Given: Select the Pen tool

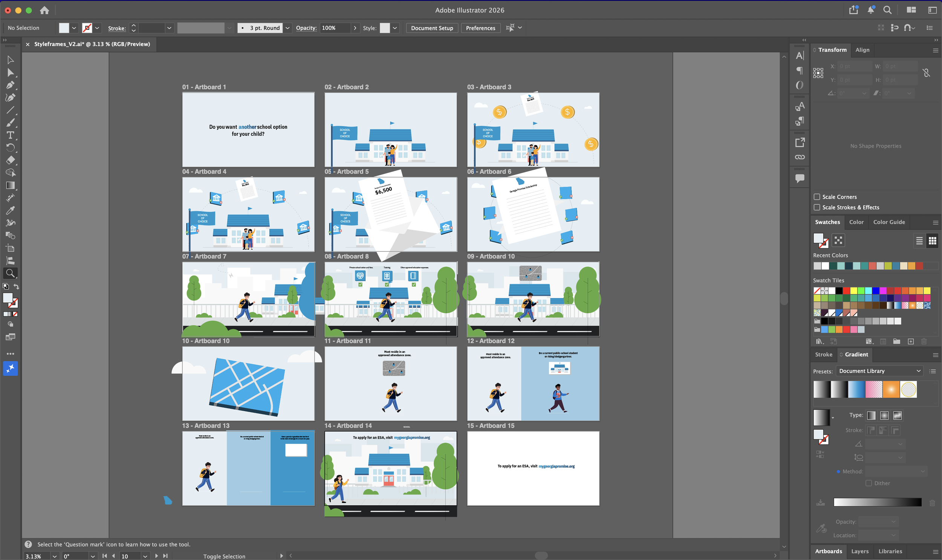Looking at the screenshot, I should tap(11, 85).
